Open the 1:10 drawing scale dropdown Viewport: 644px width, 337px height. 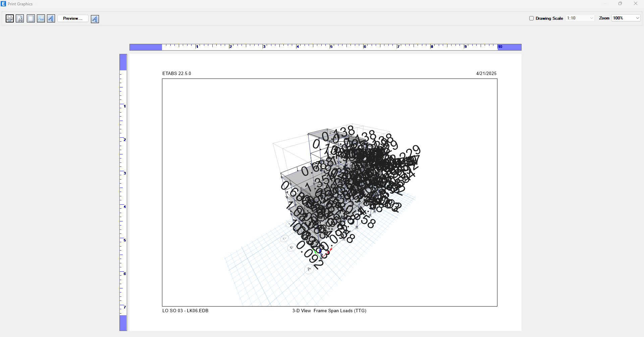click(580, 18)
